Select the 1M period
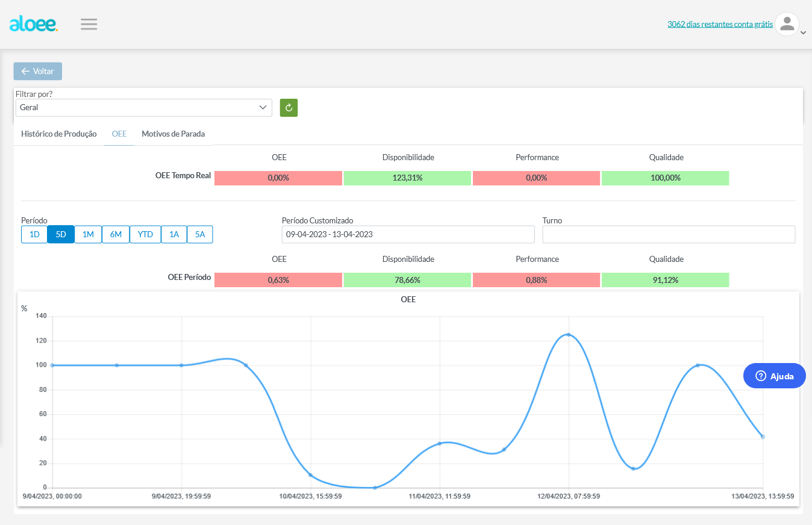Screen dimensions: 812x525 [x=88, y=234]
